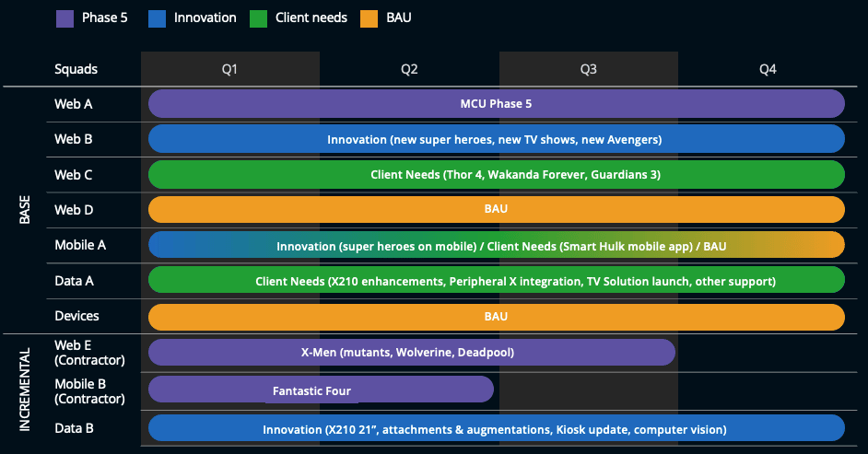Select the BAU legend label
This screenshot has width=868, height=454.
(399, 17)
